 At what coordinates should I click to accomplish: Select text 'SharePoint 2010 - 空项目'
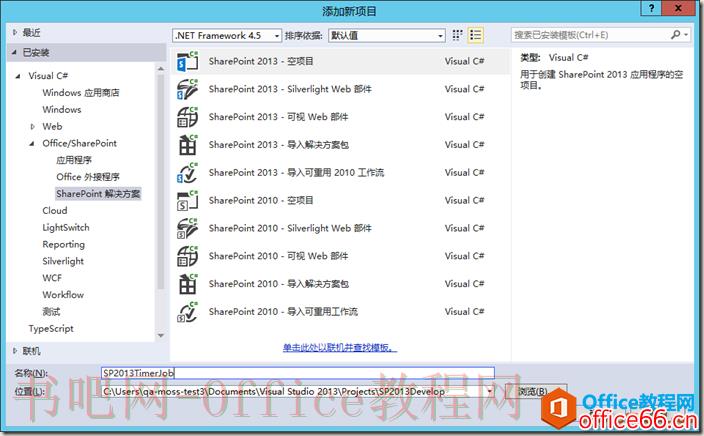261,200
